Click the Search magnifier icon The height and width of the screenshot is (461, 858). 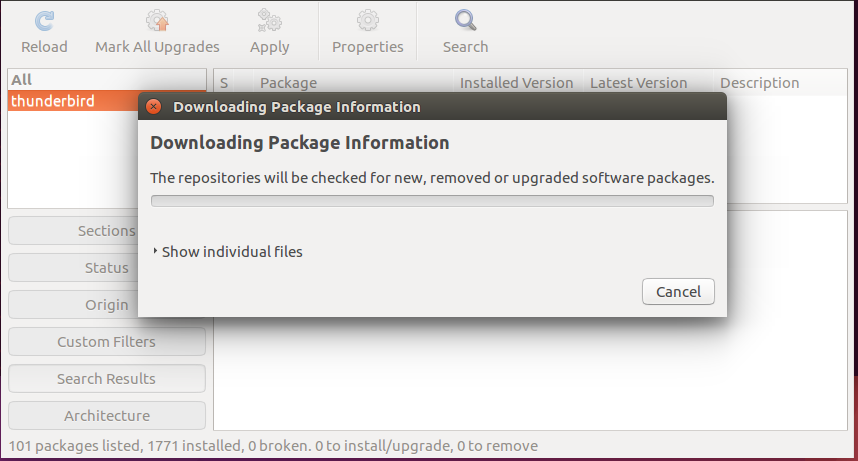[x=466, y=21]
